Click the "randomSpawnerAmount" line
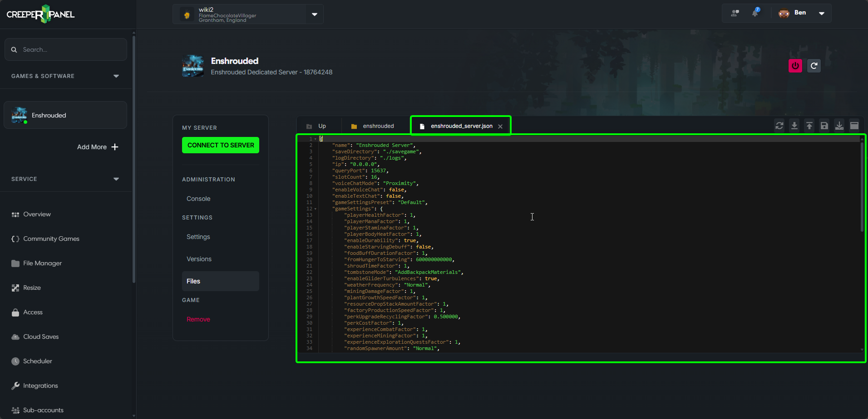The height and width of the screenshot is (419, 868). click(392, 349)
